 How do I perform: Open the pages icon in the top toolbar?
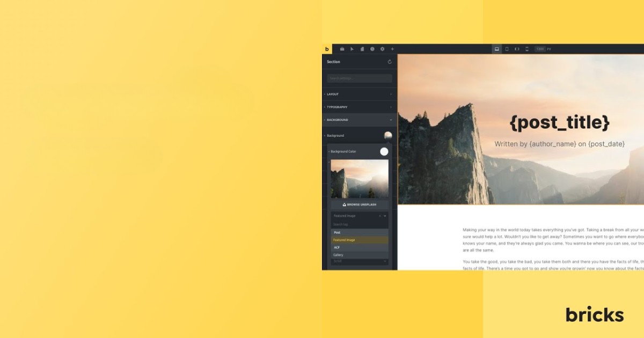click(362, 48)
